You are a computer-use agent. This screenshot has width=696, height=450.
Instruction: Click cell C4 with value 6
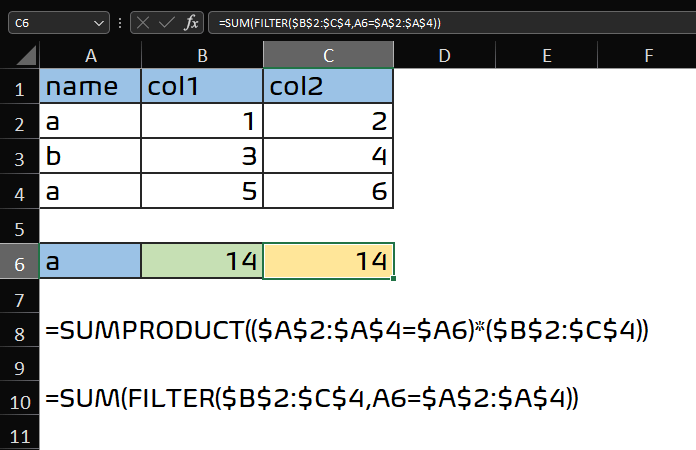tap(328, 191)
